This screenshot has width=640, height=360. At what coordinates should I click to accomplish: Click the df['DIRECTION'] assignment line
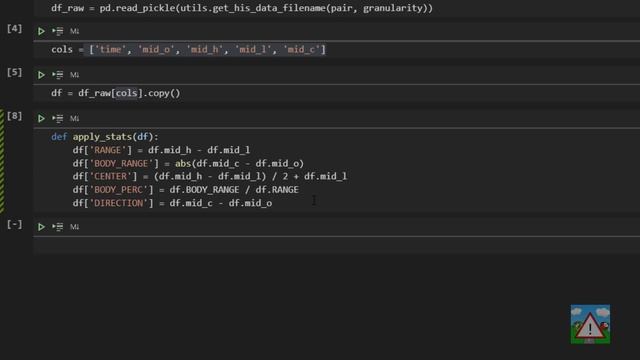172,203
